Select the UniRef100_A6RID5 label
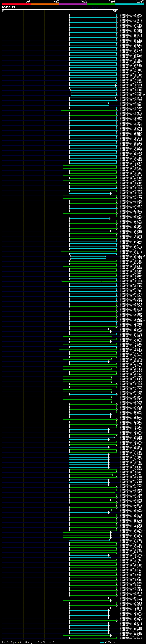146x644 pixels. [x=131, y=276]
